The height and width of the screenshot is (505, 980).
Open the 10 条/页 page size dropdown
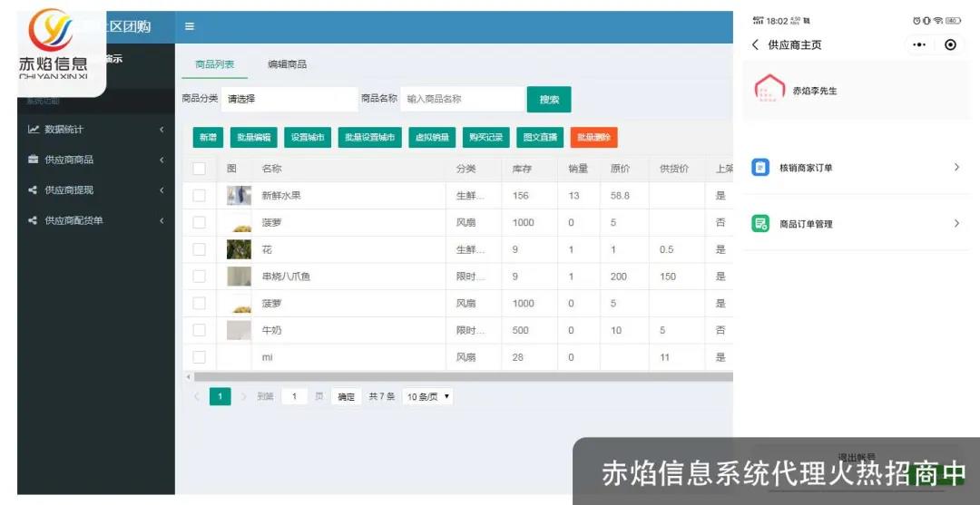tap(428, 397)
